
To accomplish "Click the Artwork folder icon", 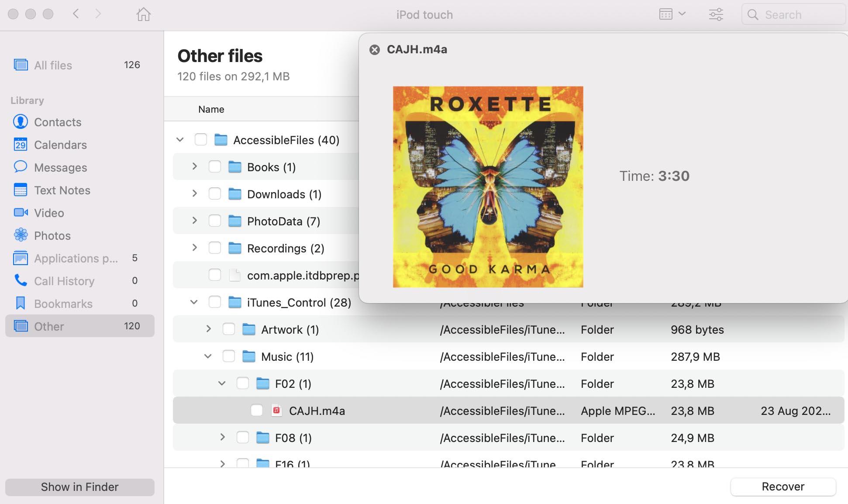I will coord(249,329).
